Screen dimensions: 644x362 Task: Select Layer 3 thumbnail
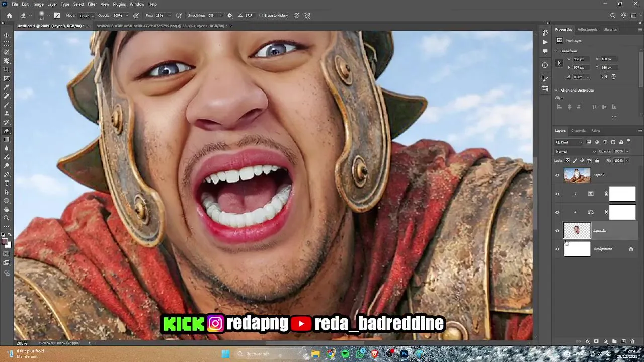pos(577,231)
